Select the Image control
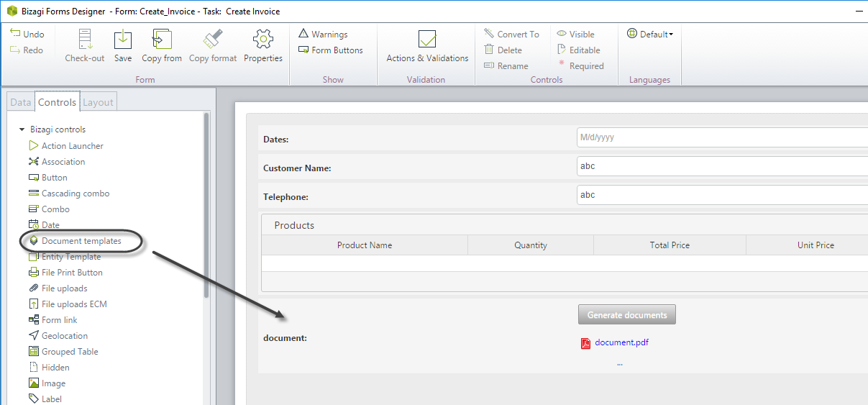868x405 pixels. tap(47, 383)
